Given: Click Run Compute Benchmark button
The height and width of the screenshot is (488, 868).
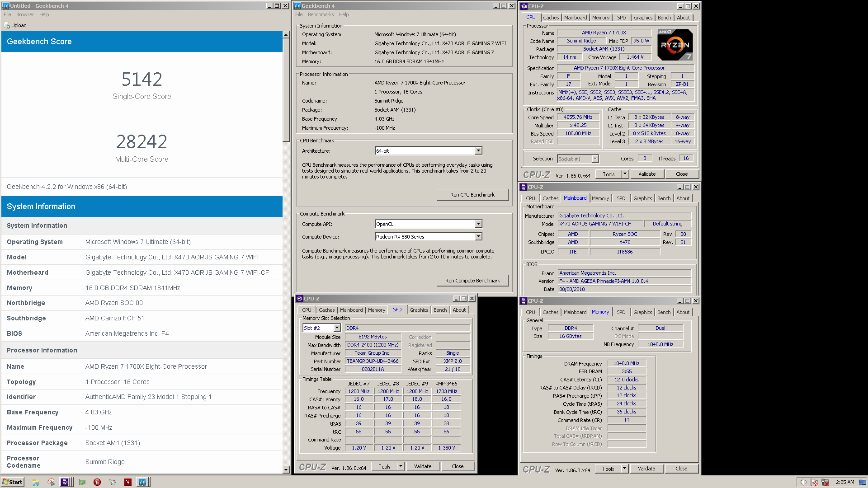Looking at the screenshot, I should (472, 281).
